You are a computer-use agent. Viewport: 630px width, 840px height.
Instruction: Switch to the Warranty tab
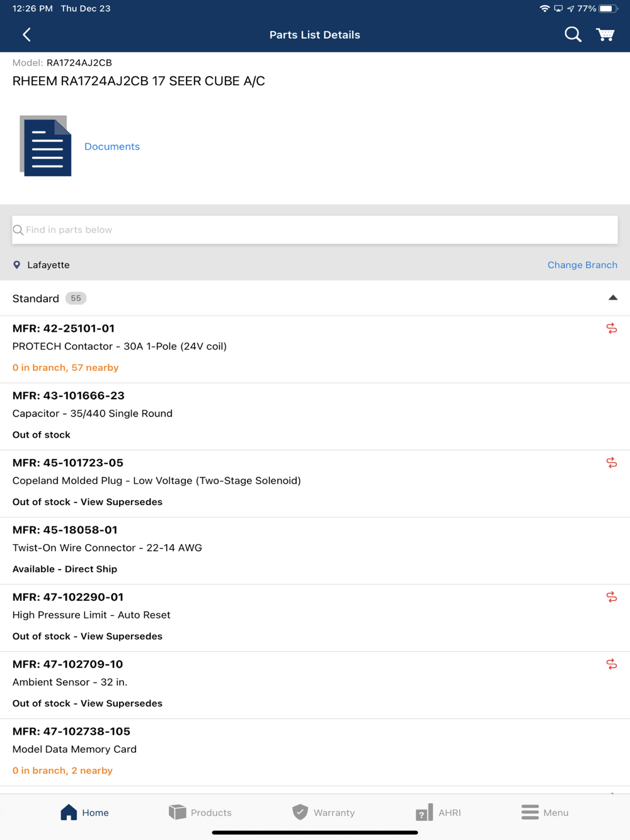click(323, 812)
